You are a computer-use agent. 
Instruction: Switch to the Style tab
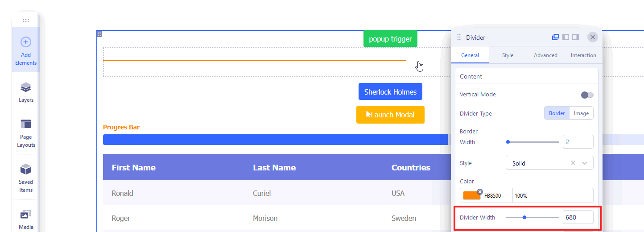pos(508,55)
